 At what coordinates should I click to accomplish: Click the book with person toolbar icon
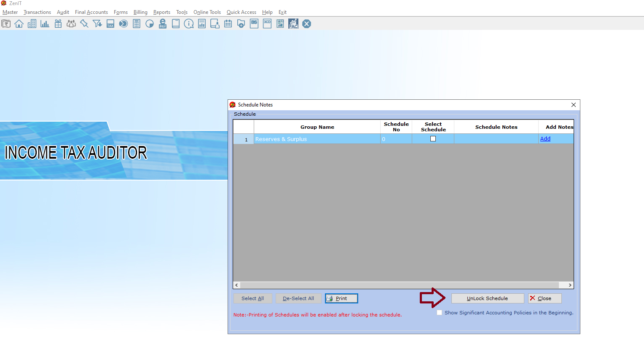point(215,24)
